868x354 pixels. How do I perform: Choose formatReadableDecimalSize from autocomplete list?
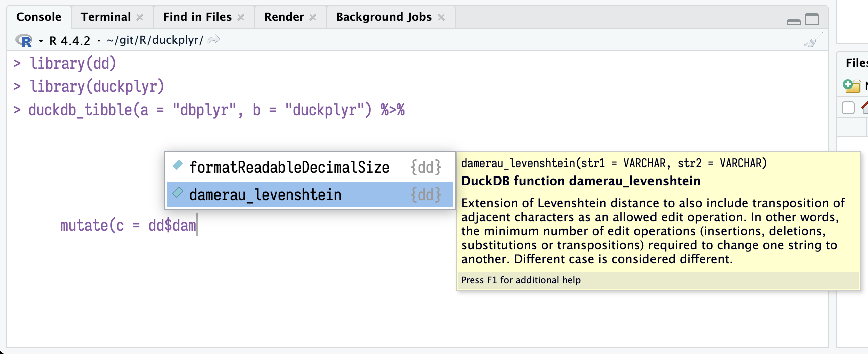tap(289, 167)
